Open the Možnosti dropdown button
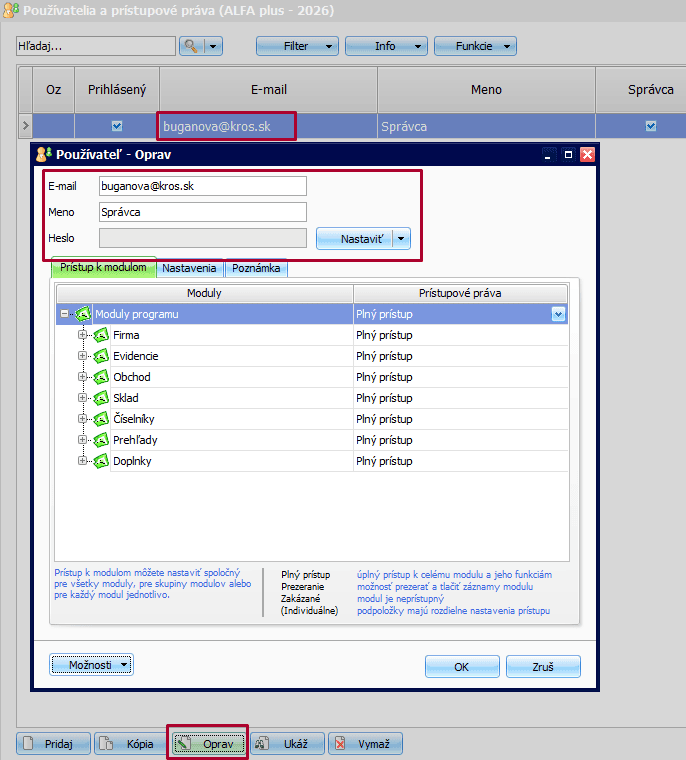The width and height of the screenshot is (686, 760). [x=91, y=665]
